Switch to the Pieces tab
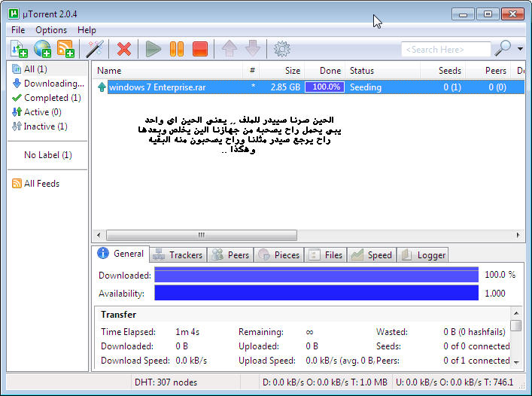Screen dimensions: 532x396 tap(279, 254)
